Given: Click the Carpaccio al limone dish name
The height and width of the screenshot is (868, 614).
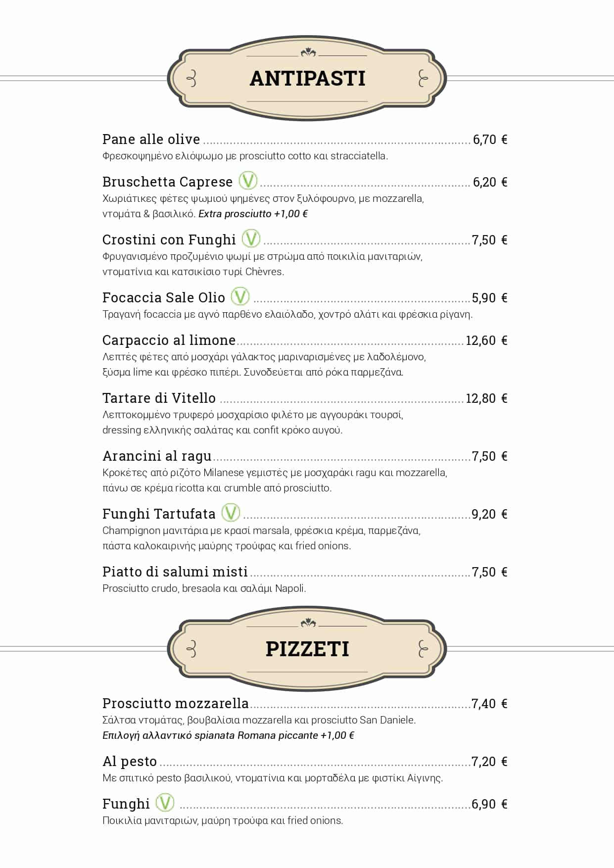Looking at the screenshot, I should [169, 340].
